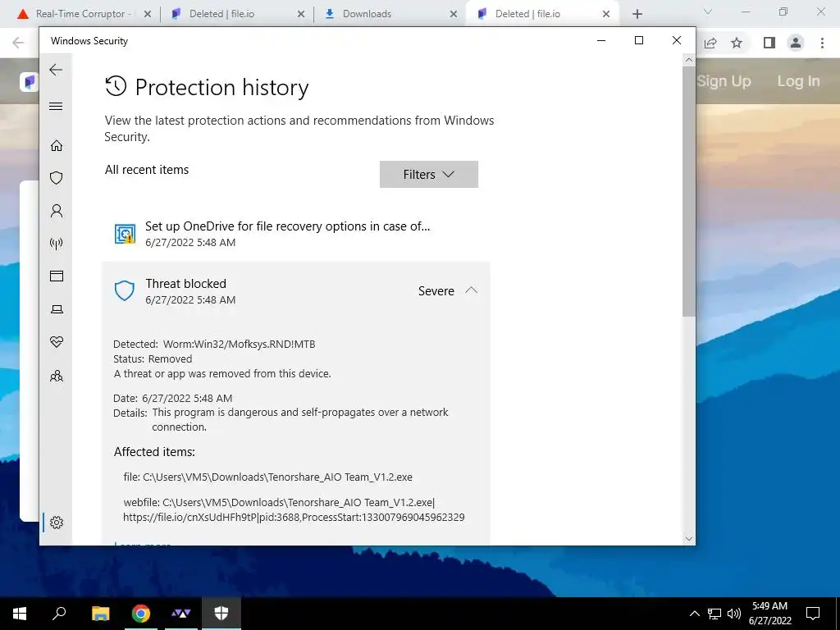The height and width of the screenshot is (630, 840).
Task: Go back in Chrome browser
Action: 18,43
